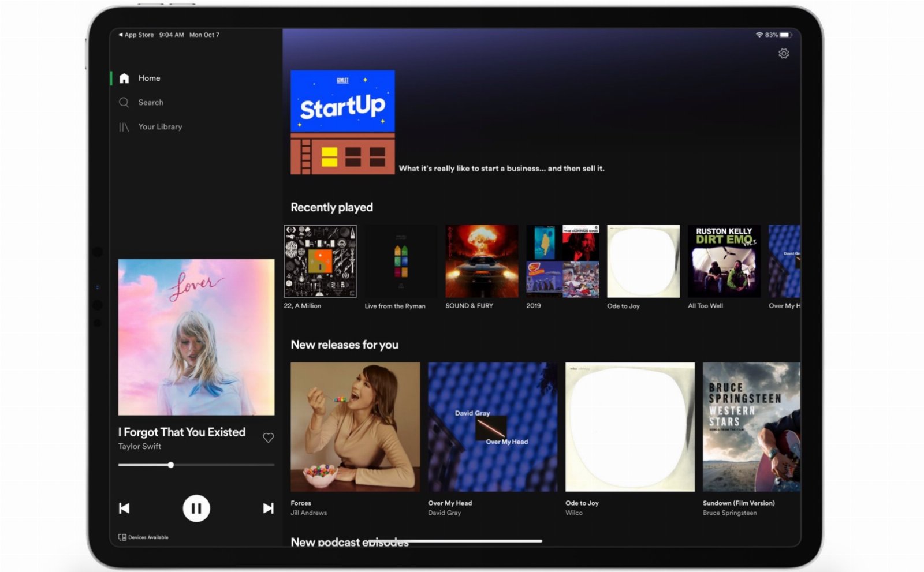The width and height of the screenshot is (924, 572).
Task: Open the StartUp podcast description text
Action: pos(501,169)
